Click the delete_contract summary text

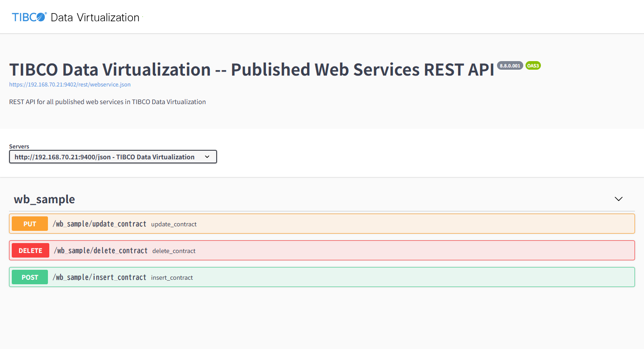pyautogui.click(x=174, y=251)
